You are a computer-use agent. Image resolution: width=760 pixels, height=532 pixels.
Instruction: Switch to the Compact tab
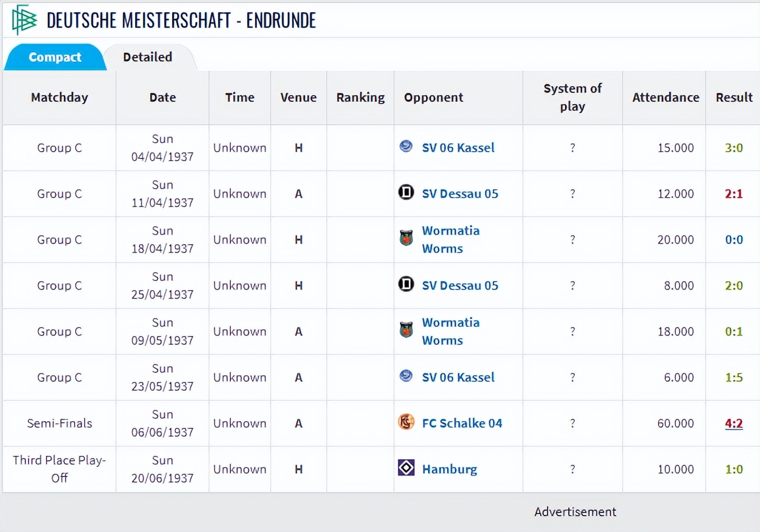(x=55, y=57)
